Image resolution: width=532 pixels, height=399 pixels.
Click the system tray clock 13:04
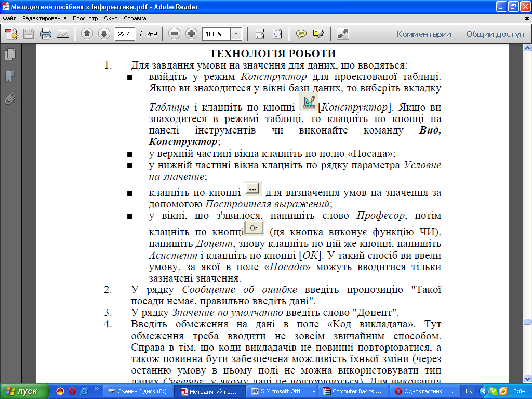point(517,391)
